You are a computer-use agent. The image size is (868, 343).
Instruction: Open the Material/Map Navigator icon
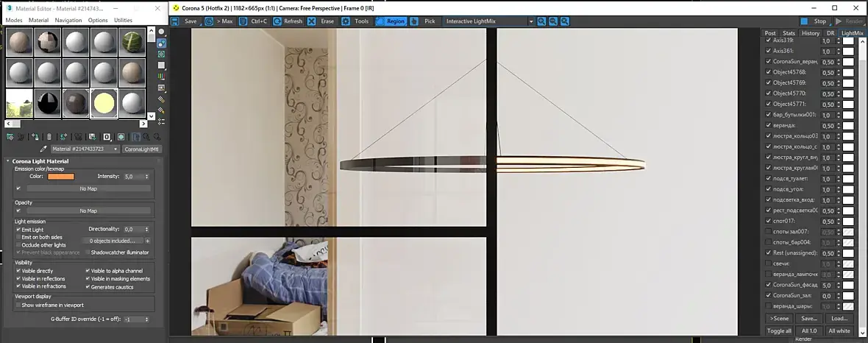(x=161, y=121)
